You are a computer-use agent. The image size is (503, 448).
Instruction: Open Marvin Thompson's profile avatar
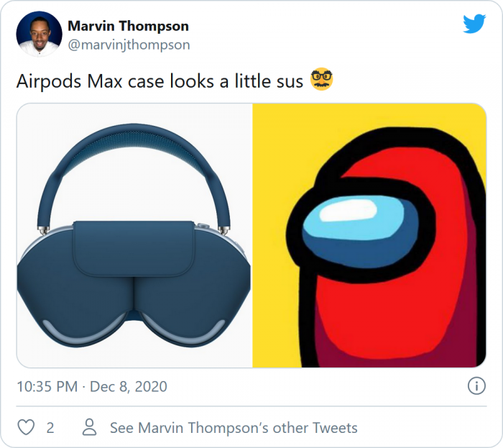coord(39,34)
